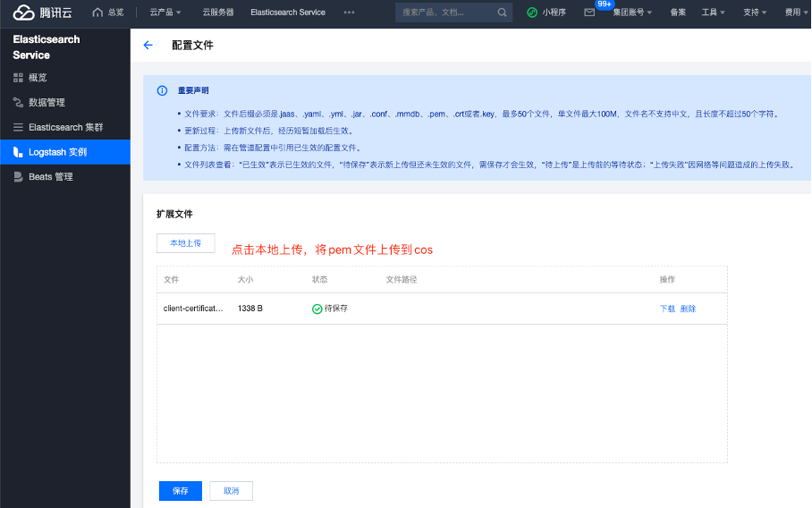Image resolution: width=812 pixels, height=508 pixels.
Task: Open Elasticsearch Service in top navigation
Action: 288,13
